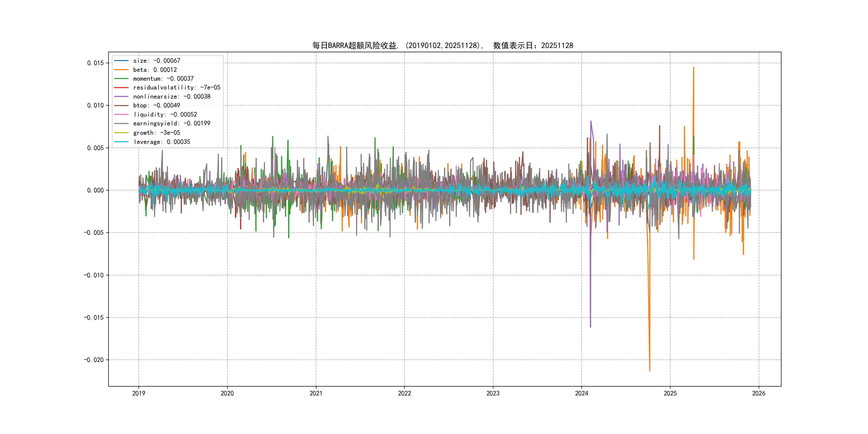Click the leverage legend label
This screenshot has width=868, height=434.
point(161,142)
